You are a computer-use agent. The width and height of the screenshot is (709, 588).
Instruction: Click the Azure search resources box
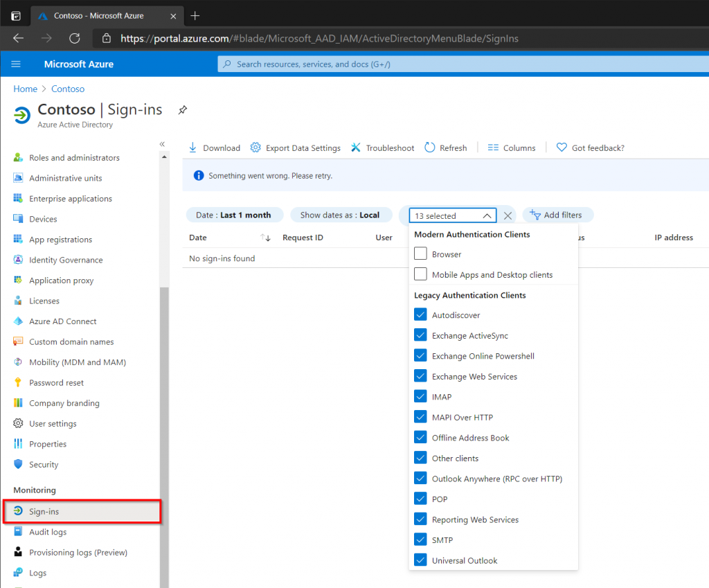tap(463, 64)
